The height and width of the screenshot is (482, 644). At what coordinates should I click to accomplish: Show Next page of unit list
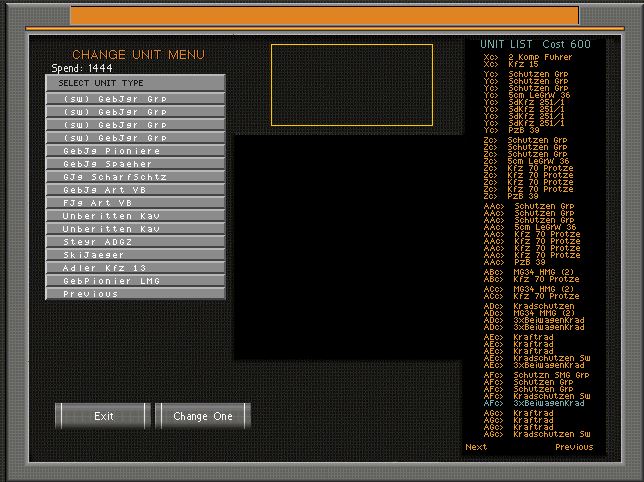coord(476,447)
